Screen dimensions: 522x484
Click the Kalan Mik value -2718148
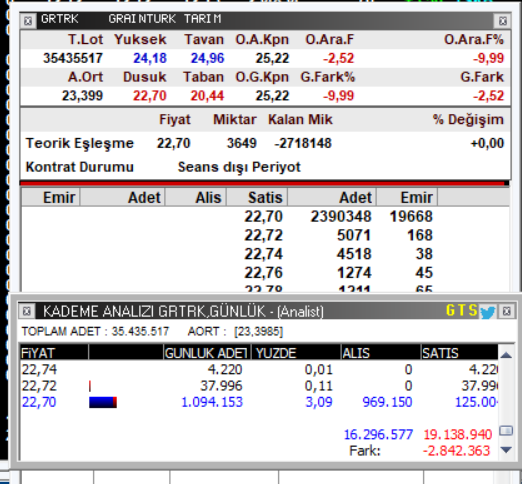pos(303,143)
